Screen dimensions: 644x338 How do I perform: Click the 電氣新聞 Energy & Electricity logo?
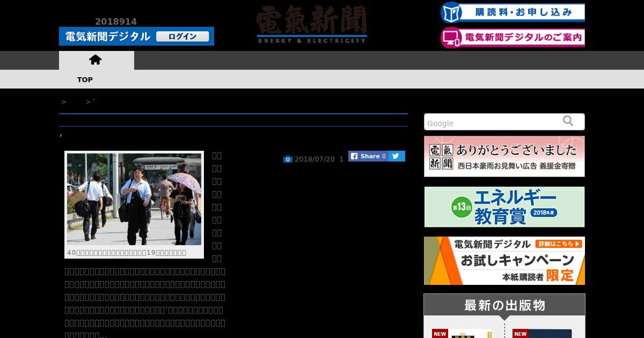pos(312,24)
